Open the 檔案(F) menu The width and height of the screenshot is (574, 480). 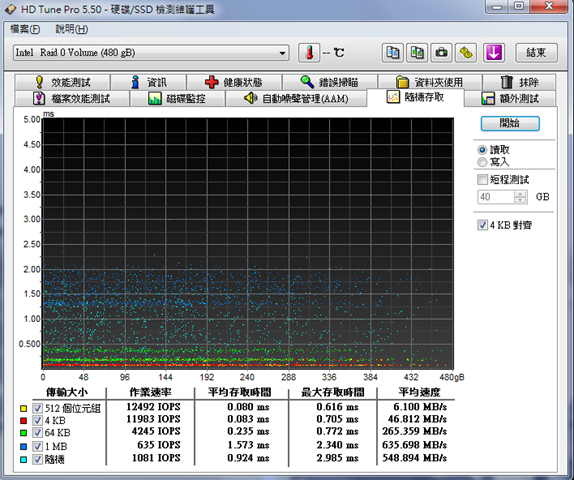(25, 29)
